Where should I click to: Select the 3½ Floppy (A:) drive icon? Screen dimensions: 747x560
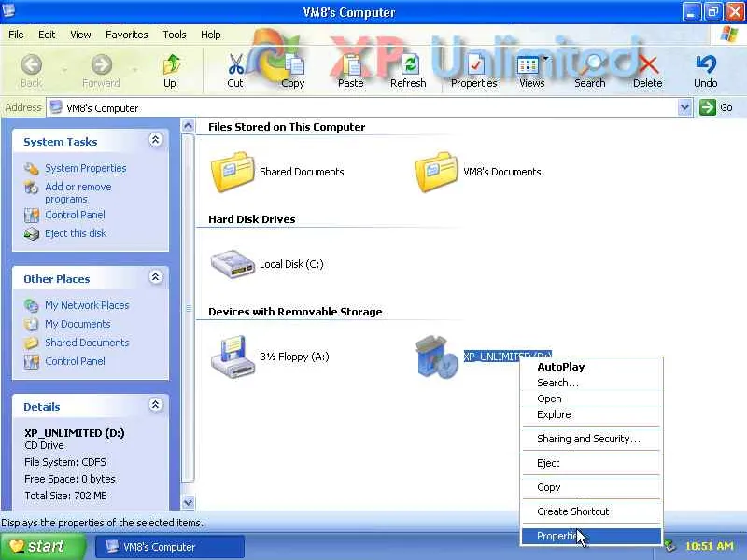click(233, 357)
